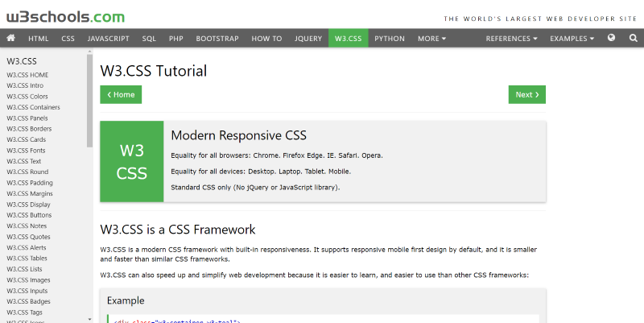Open the CSS navbar item
The height and width of the screenshot is (323, 644).
tap(68, 38)
